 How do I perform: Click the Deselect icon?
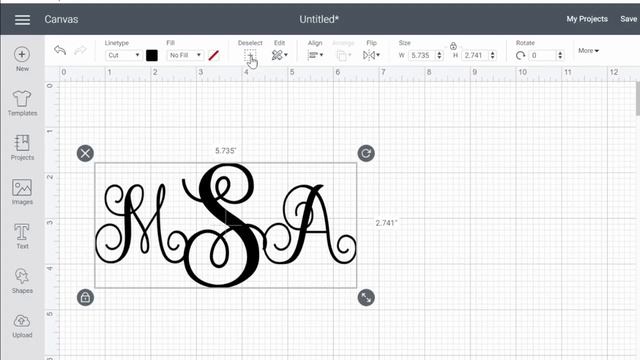(250, 56)
